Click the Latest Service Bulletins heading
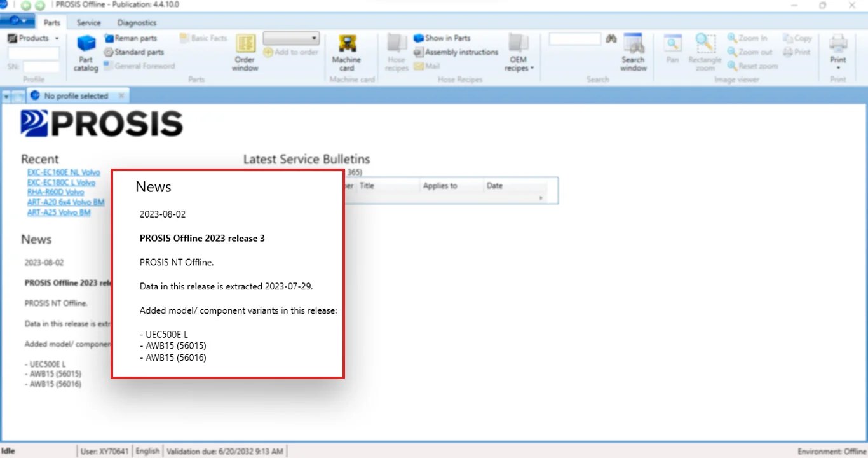 click(x=306, y=159)
